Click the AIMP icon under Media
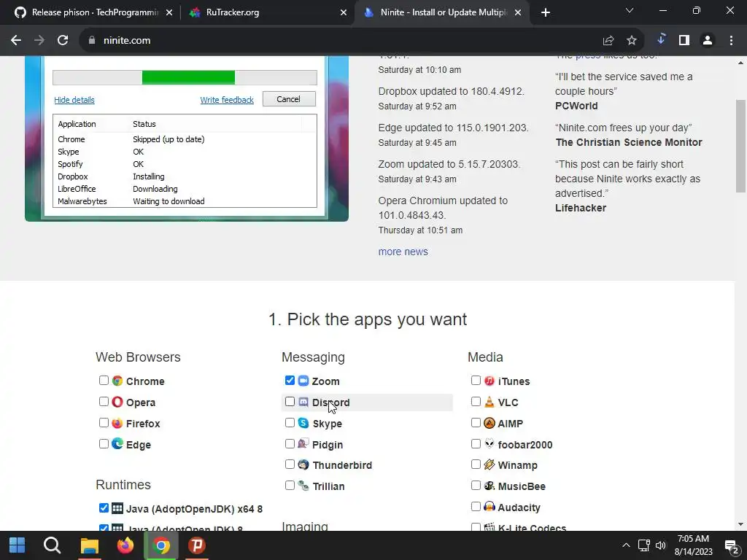This screenshot has height=560, width=747. (489, 423)
